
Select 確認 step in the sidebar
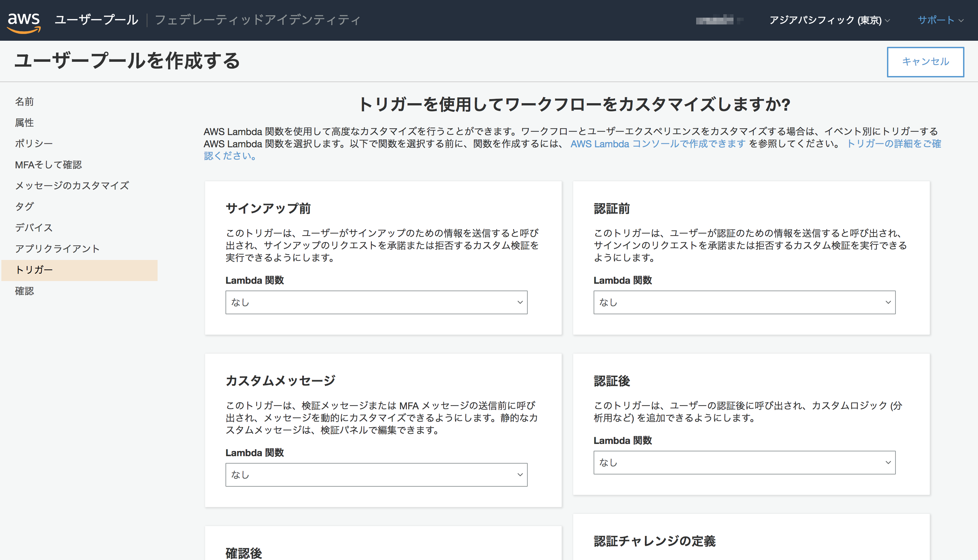click(24, 291)
